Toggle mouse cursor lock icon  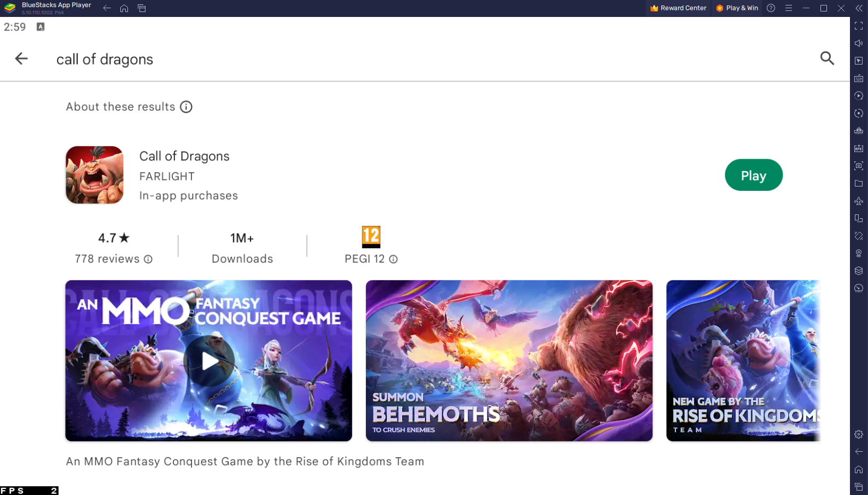(x=859, y=61)
